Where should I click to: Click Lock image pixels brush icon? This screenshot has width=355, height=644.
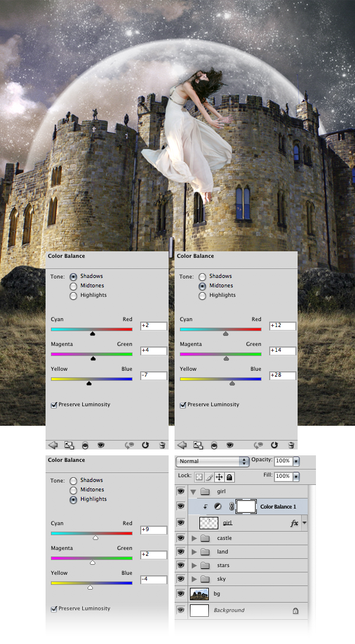pos(209,477)
